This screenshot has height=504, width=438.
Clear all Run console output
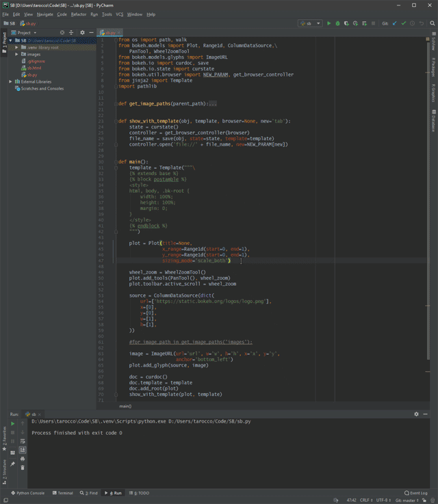point(23,468)
